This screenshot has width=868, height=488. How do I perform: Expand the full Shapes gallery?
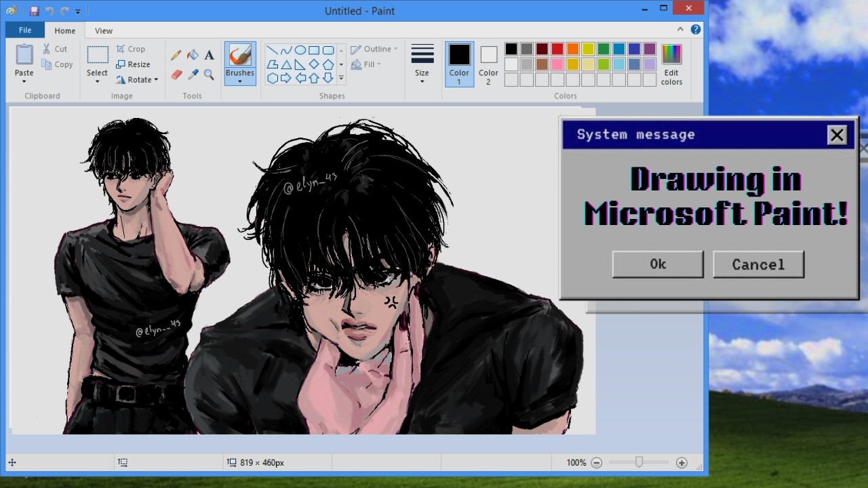pyautogui.click(x=341, y=79)
